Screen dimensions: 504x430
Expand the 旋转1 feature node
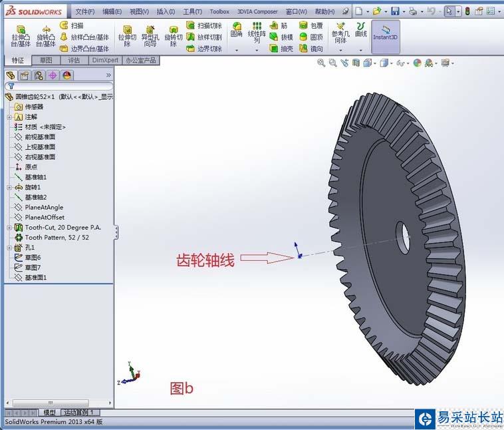9,187
